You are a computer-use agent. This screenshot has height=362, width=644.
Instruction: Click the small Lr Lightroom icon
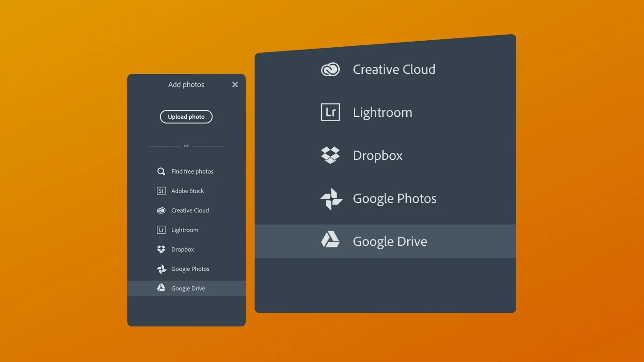(161, 230)
